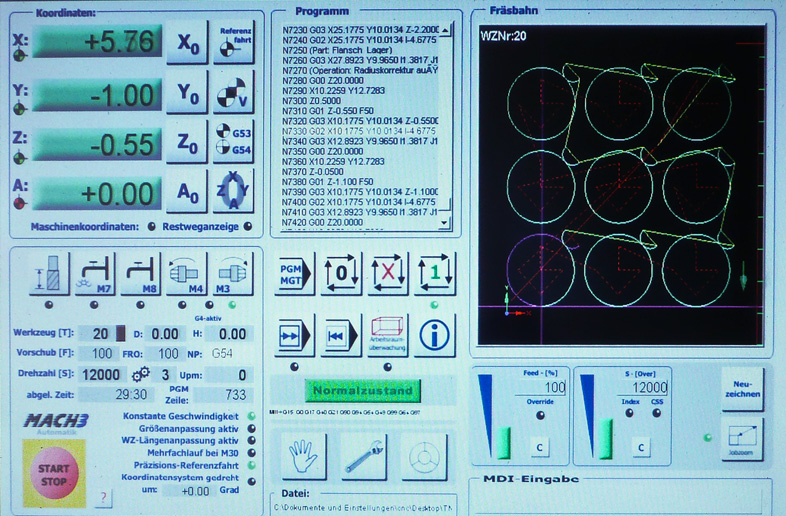Click the Vorschub feed rate field

coord(98,354)
